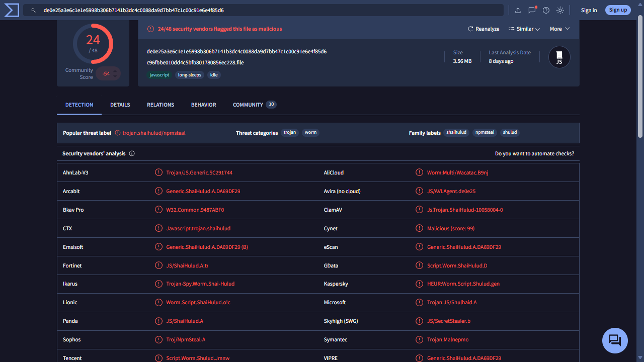
Task: Click the alert icon in the Bkav Pro row
Action: tap(158, 210)
